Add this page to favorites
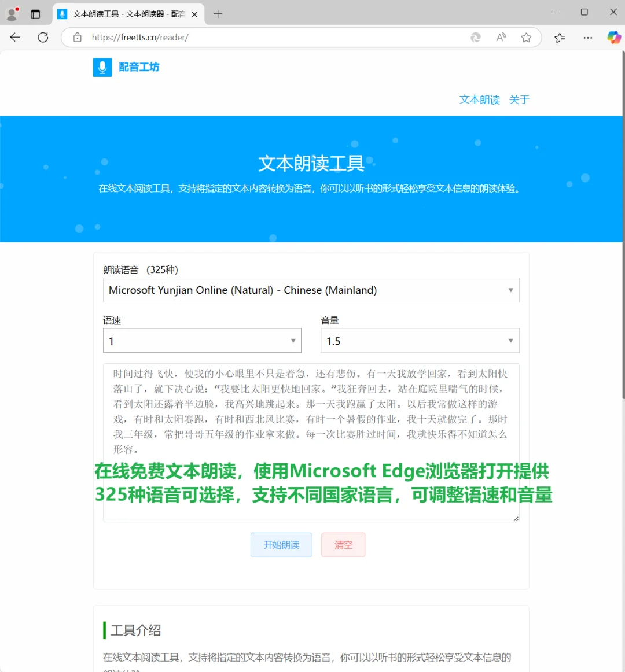The image size is (625, 672). tap(527, 38)
